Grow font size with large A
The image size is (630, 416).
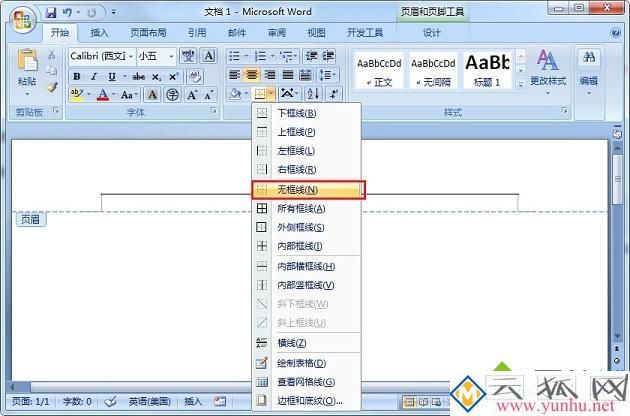192,95
